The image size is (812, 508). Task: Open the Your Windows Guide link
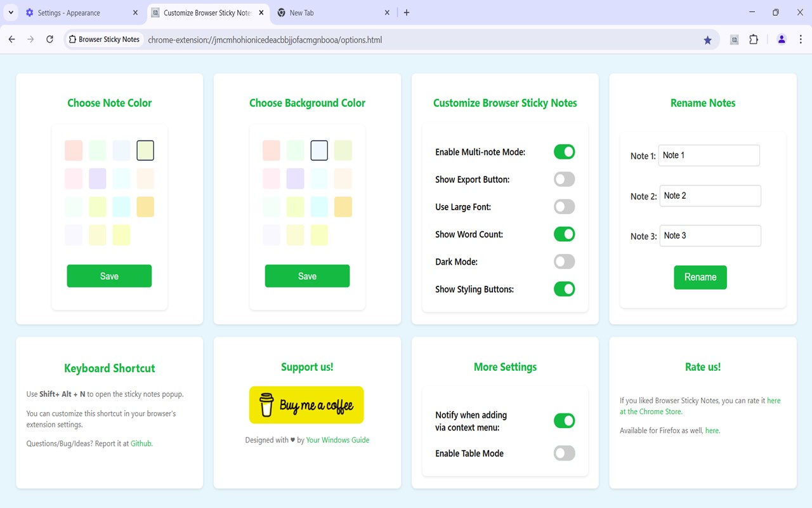[x=337, y=439]
